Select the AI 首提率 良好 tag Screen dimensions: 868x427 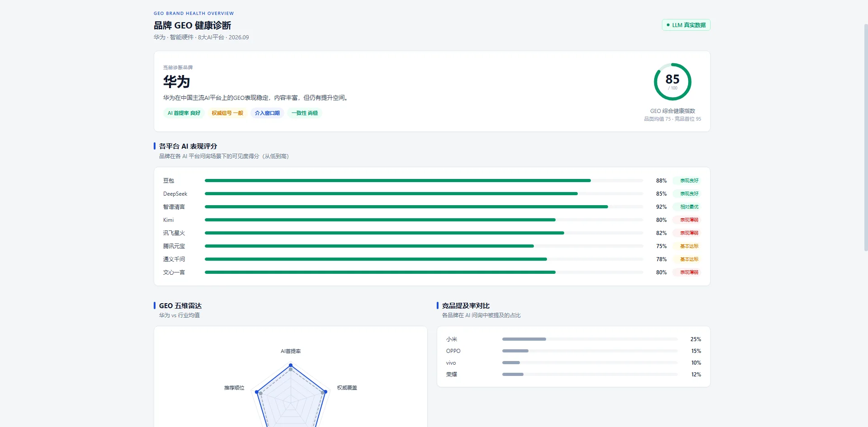point(184,113)
